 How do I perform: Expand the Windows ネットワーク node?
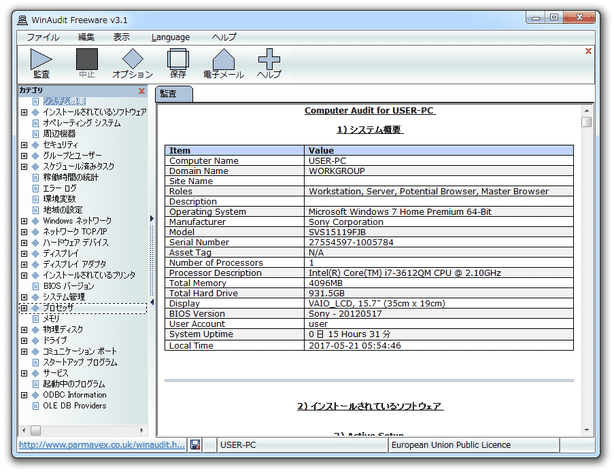pos(24,221)
